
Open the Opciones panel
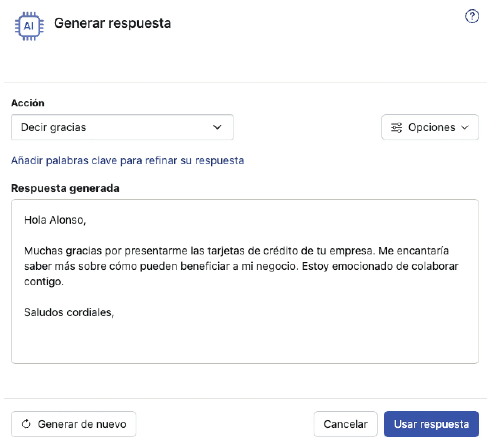coord(430,127)
